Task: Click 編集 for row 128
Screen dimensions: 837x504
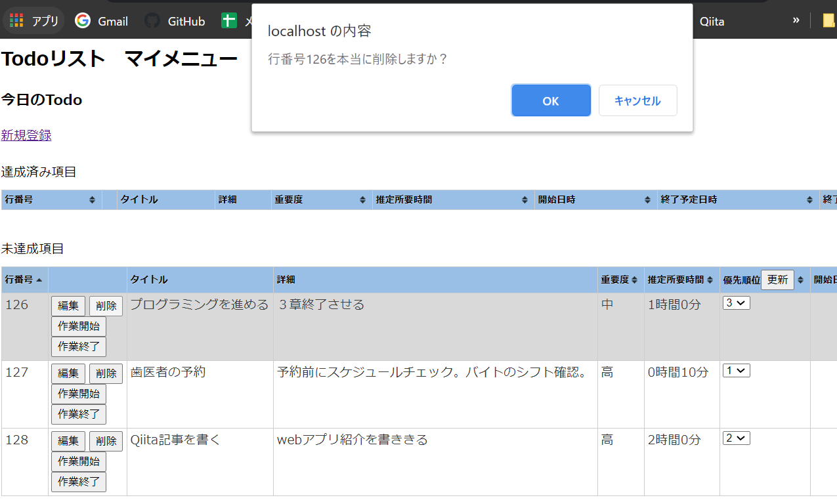Action: point(68,441)
